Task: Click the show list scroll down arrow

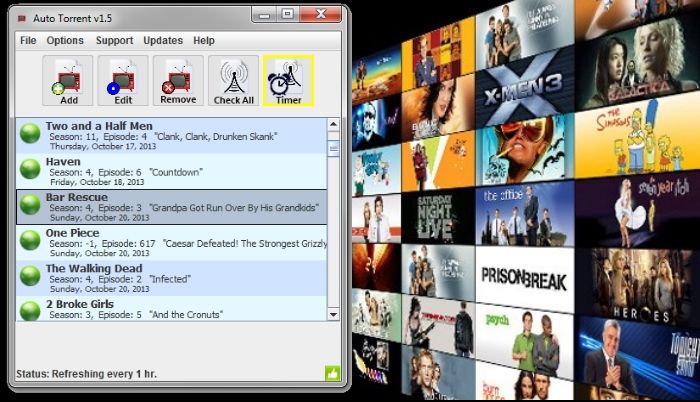Action: pos(333,314)
